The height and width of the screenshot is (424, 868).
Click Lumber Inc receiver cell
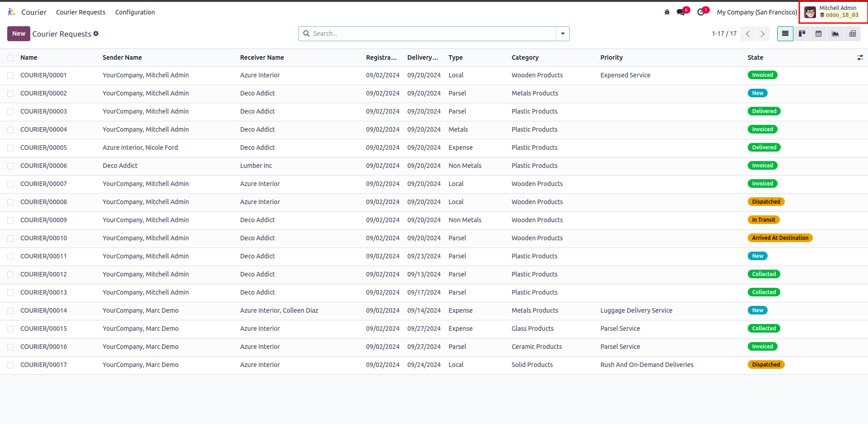coord(256,166)
